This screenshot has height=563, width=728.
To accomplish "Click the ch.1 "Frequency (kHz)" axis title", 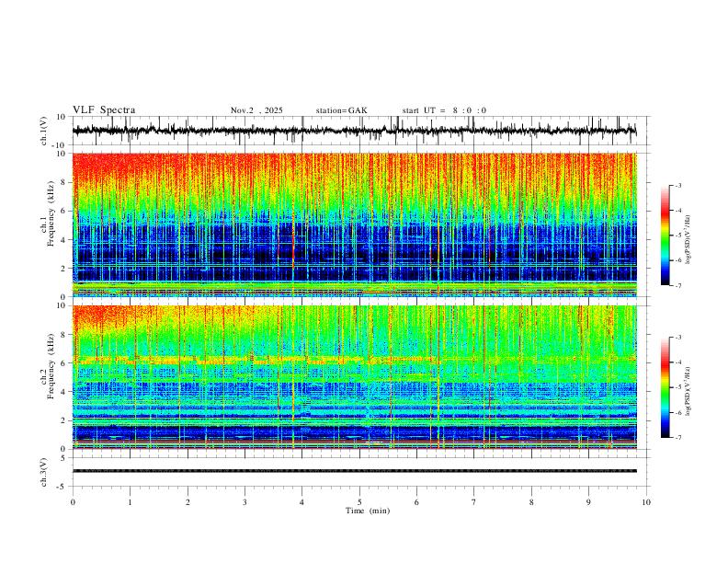I will click(51, 214).
